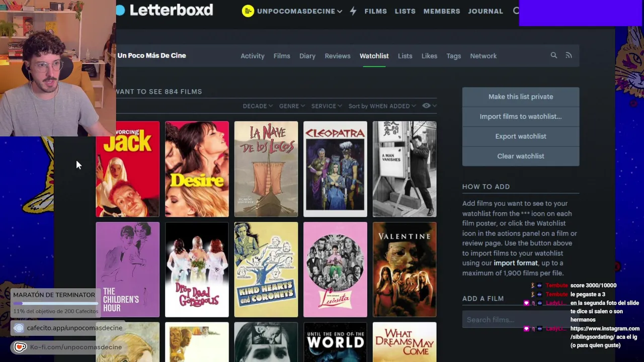Open the profile RSS feed icon

point(569,55)
